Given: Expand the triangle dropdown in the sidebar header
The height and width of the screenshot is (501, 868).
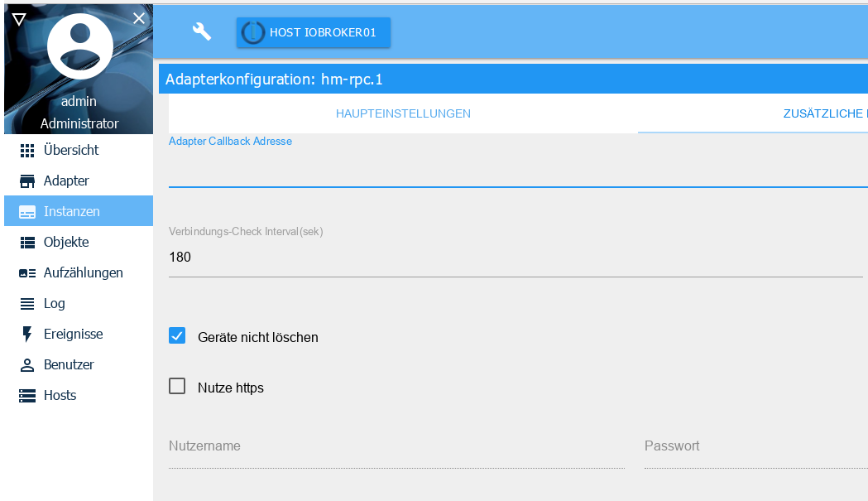Looking at the screenshot, I should [18, 19].
